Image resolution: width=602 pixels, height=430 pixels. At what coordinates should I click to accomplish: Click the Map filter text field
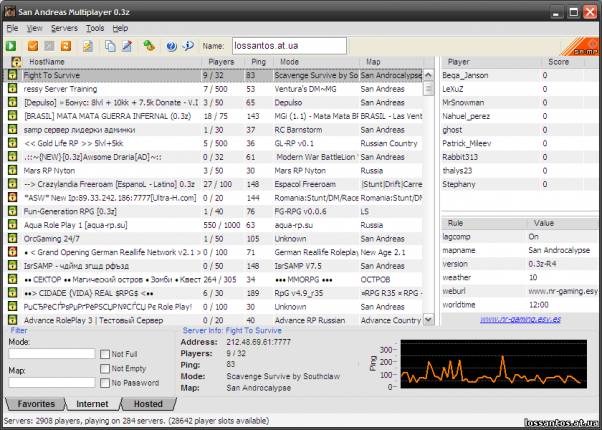(x=52, y=382)
